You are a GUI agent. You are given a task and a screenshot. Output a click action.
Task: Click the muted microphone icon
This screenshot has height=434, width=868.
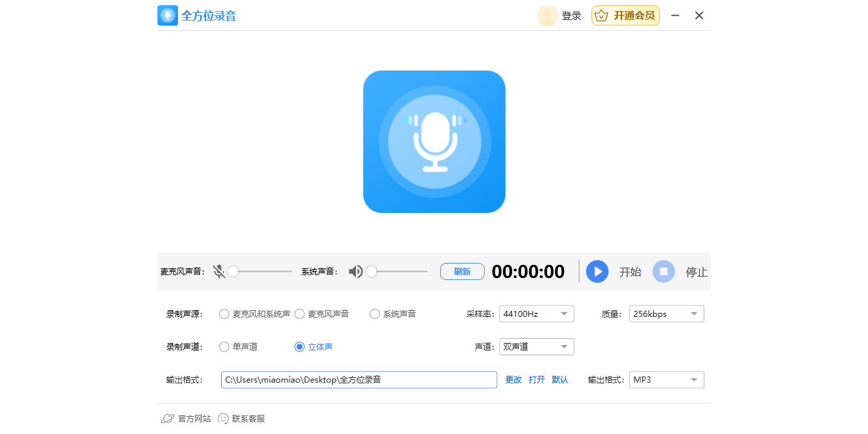pos(219,272)
